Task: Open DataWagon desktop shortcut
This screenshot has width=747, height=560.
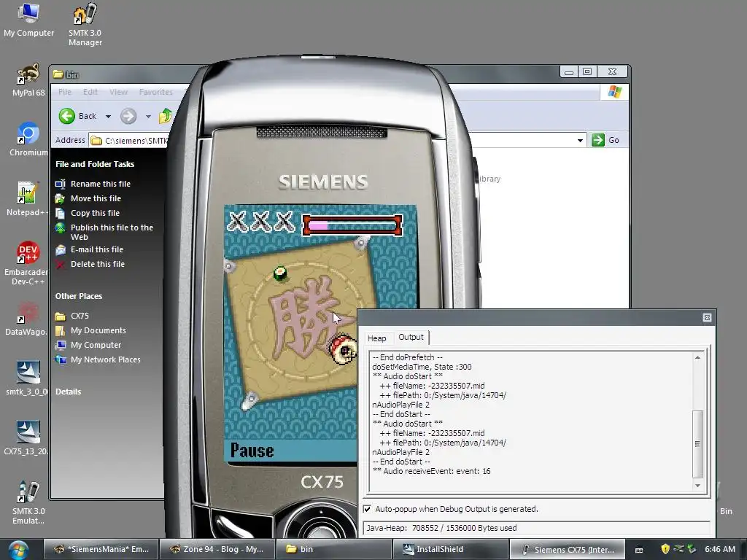Action: (x=28, y=319)
